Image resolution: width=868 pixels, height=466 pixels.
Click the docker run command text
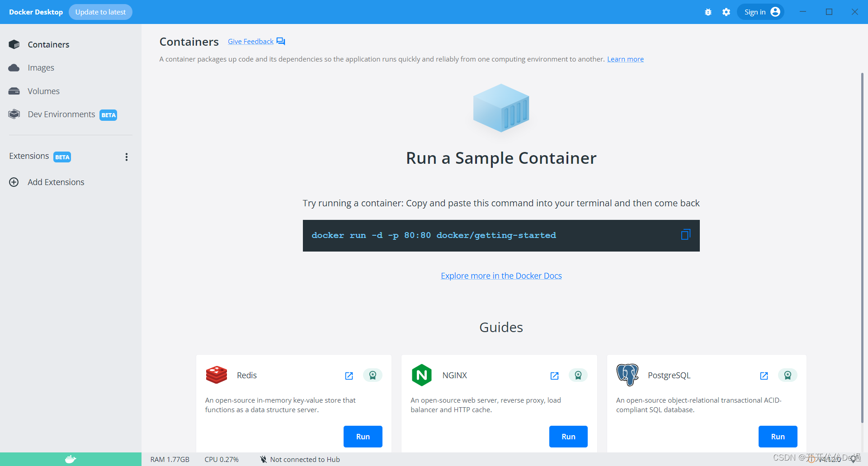click(434, 235)
